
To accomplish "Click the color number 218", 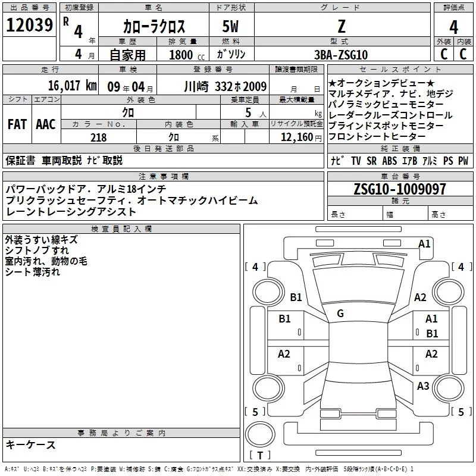I will coord(98,137).
